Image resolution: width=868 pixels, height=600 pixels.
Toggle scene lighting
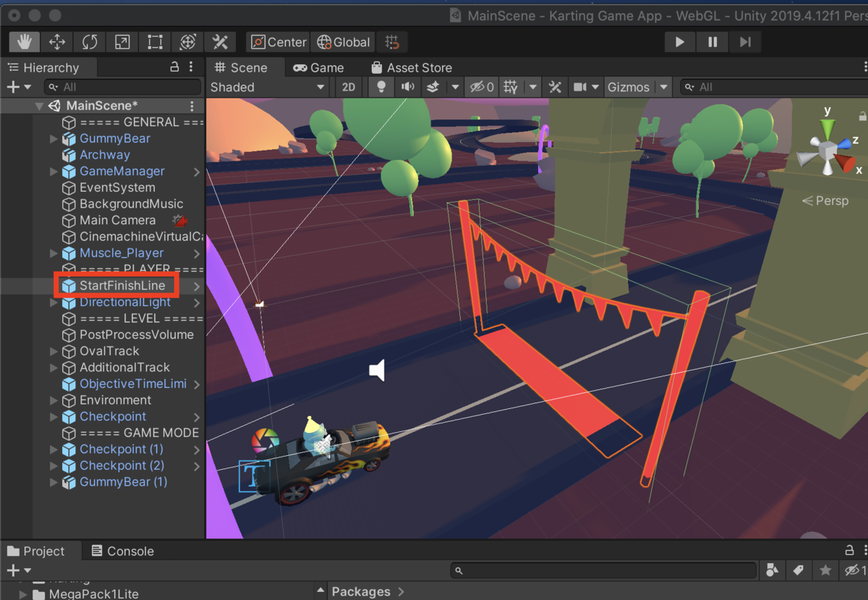(381, 87)
